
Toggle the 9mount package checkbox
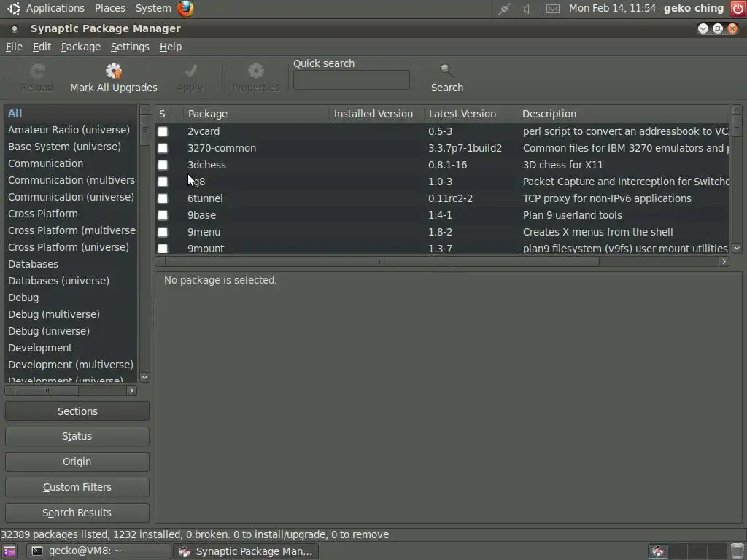(x=163, y=249)
